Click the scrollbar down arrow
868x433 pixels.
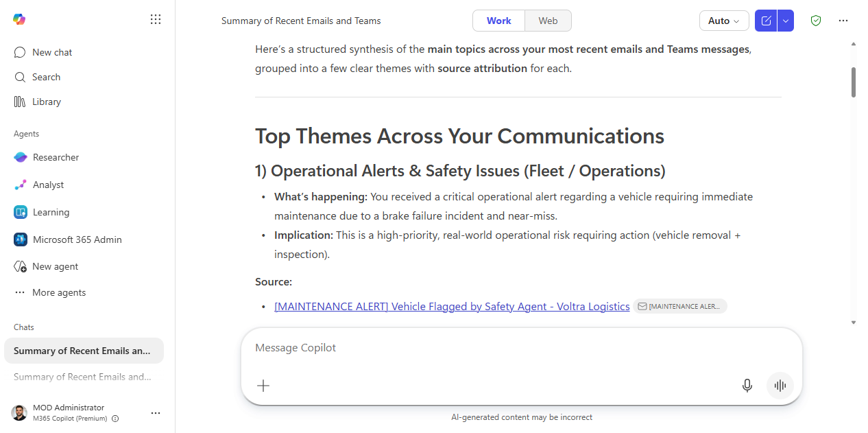[854, 322]
